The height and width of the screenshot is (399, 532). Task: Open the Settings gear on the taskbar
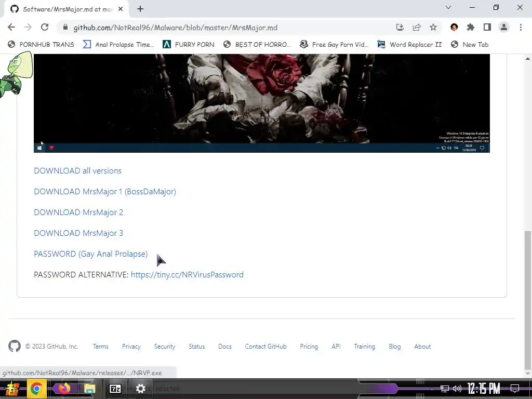[x=140, y=389]
